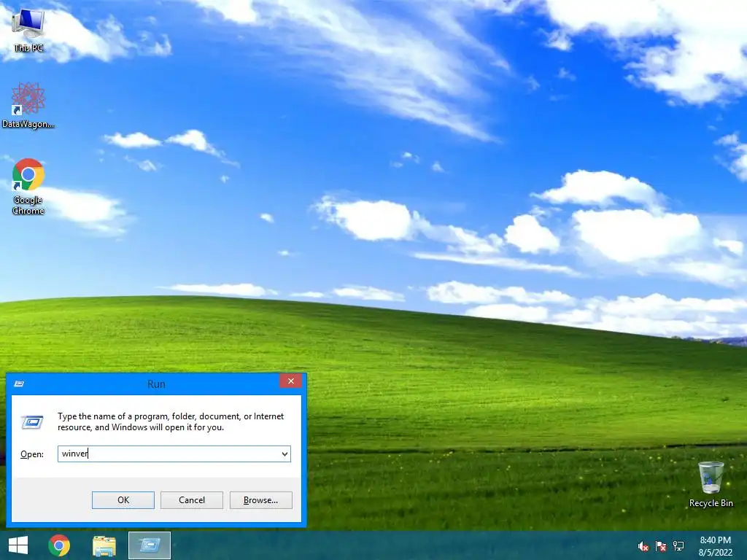Click OK to run winver
747x560 pixels.
click(123, 500)
